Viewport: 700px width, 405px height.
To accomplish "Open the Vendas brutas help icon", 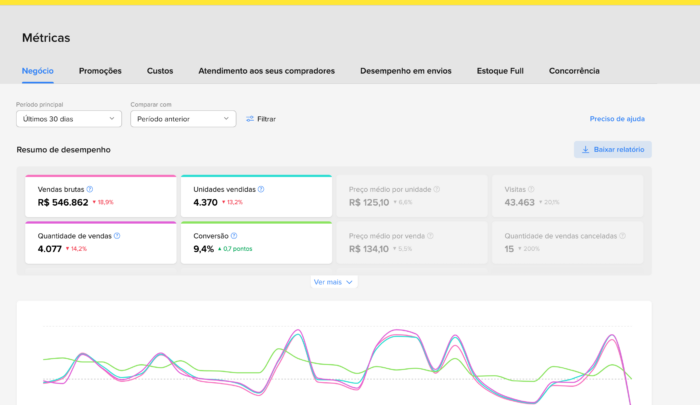I will (x=90, y=189).
